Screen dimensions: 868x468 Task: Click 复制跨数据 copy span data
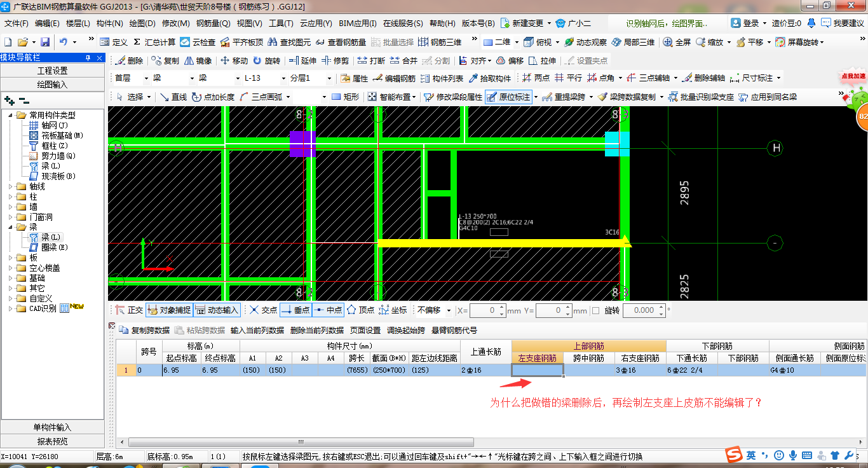tap(144, 330)
